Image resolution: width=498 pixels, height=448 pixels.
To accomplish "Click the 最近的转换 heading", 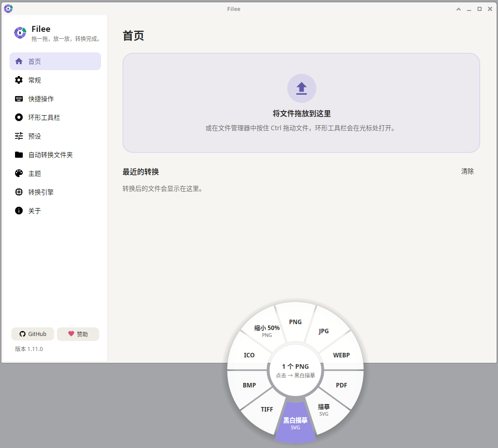I will coord(141,172).
